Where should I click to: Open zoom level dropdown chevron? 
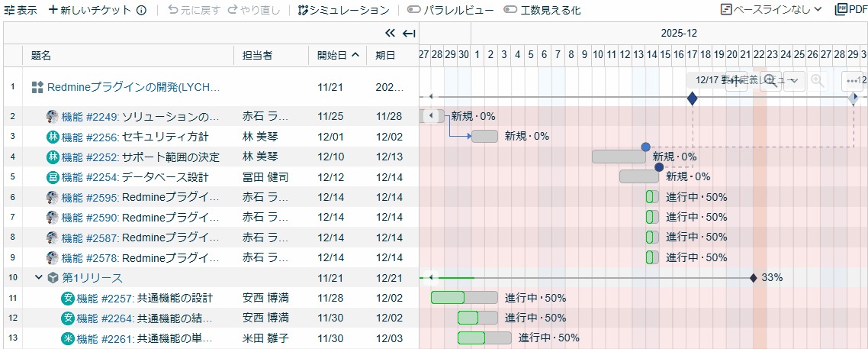click(x=794, y=80)
